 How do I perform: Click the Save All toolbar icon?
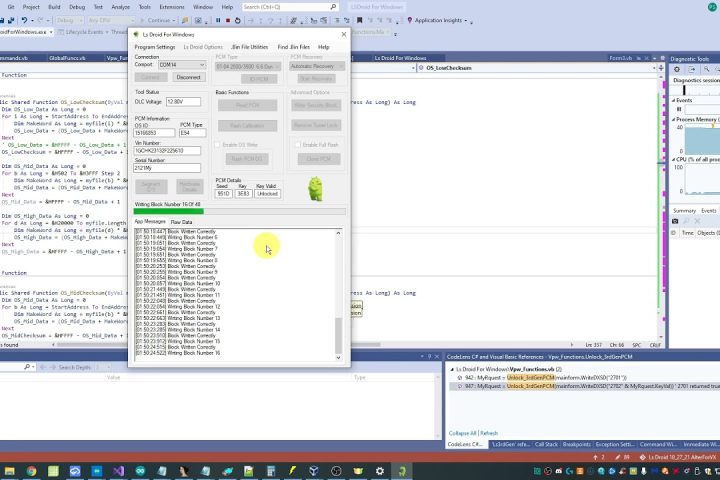click(11, 20)
